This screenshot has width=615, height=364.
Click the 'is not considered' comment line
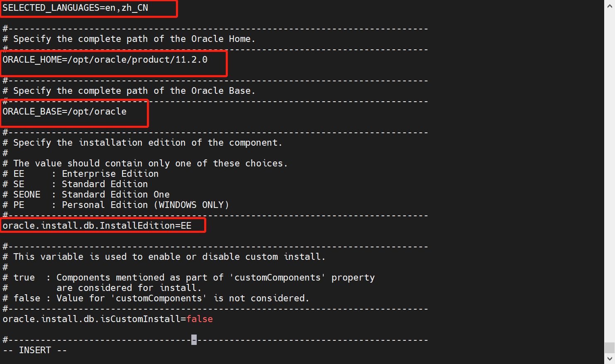156,298
